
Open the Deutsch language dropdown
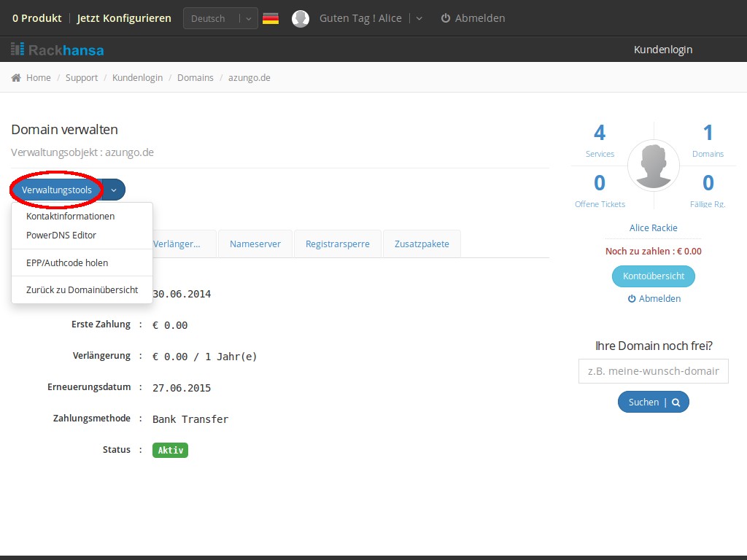[x=220, y=18]
